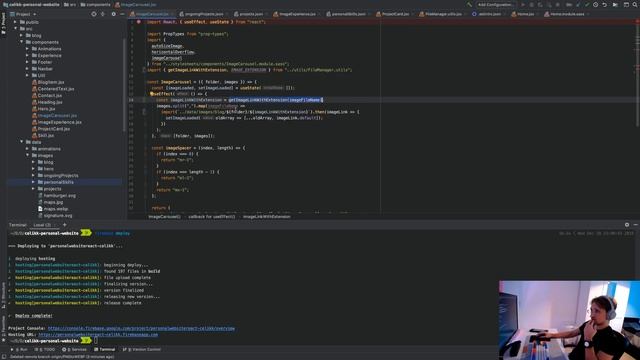Hide the Project panel with the minus icon
The image size is (640, 360).
coord(122,14)
